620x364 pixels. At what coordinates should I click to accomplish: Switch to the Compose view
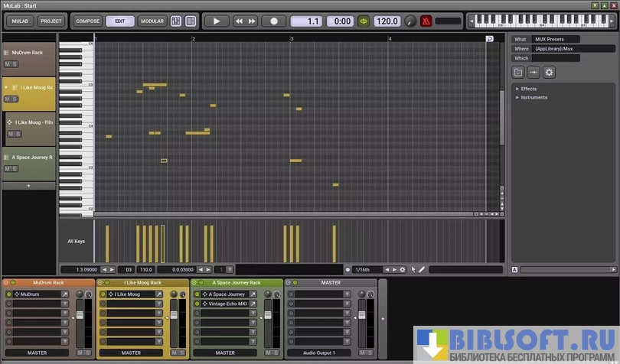[x=87, y=21]
